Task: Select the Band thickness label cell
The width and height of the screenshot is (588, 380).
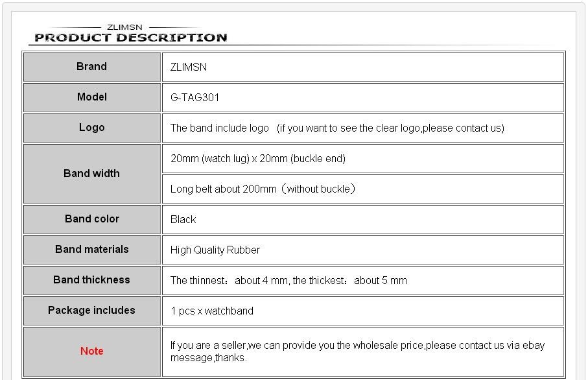Action: [x=92, y=280]
